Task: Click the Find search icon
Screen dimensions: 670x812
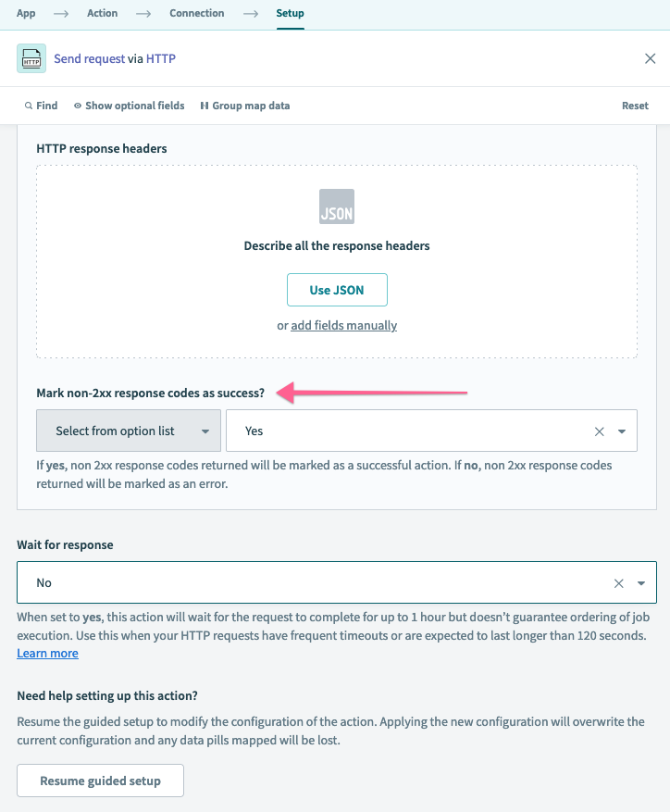Action: [x=29, y=106]
